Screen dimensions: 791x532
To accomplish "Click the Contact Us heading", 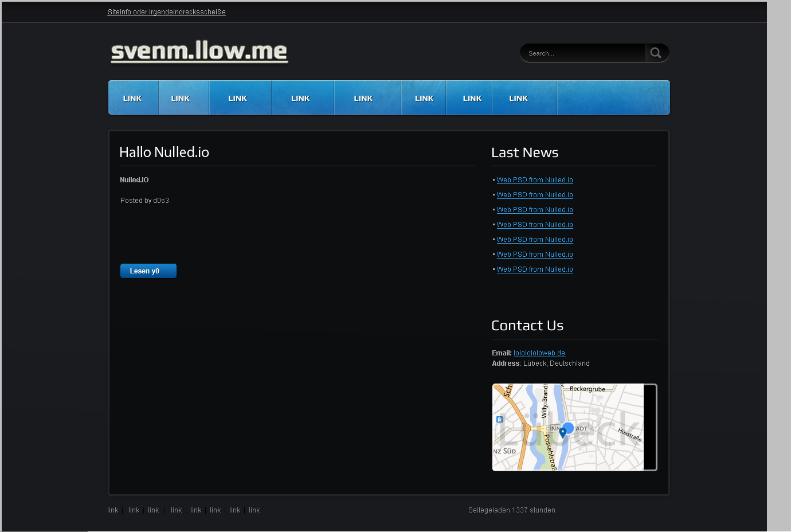I will (x=527, y=326).
